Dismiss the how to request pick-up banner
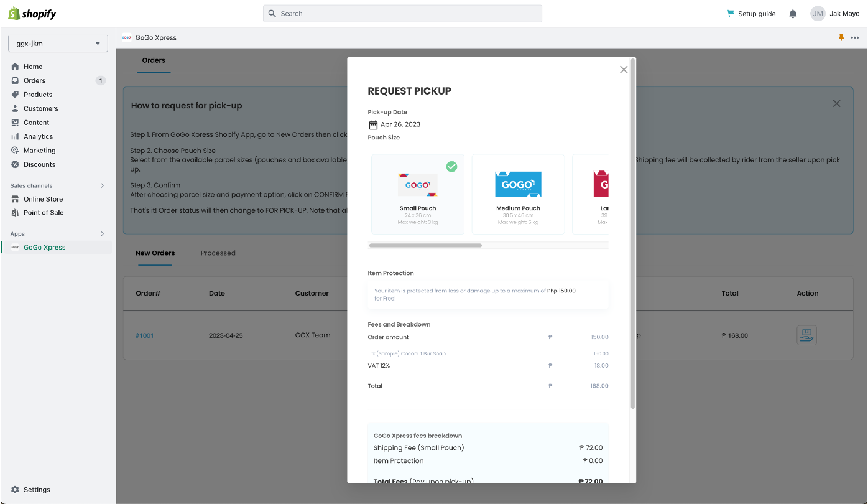 click(x=836, y=104)
